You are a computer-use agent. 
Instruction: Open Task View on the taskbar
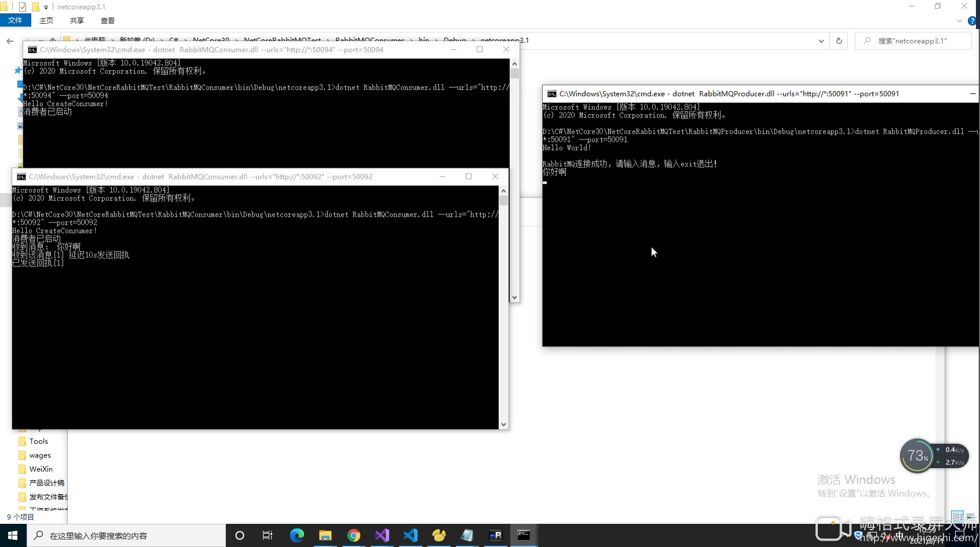click(268, 535)
